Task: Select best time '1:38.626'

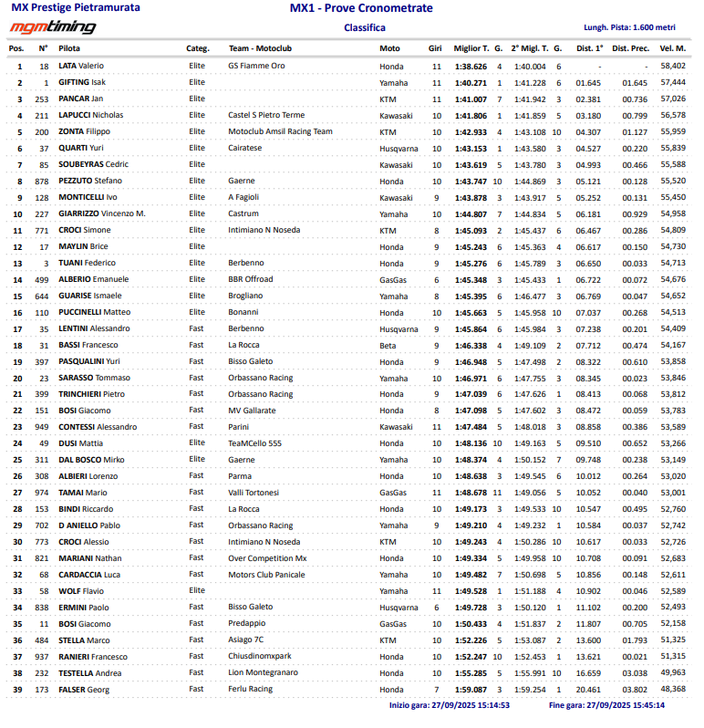Action: (471, 67)
